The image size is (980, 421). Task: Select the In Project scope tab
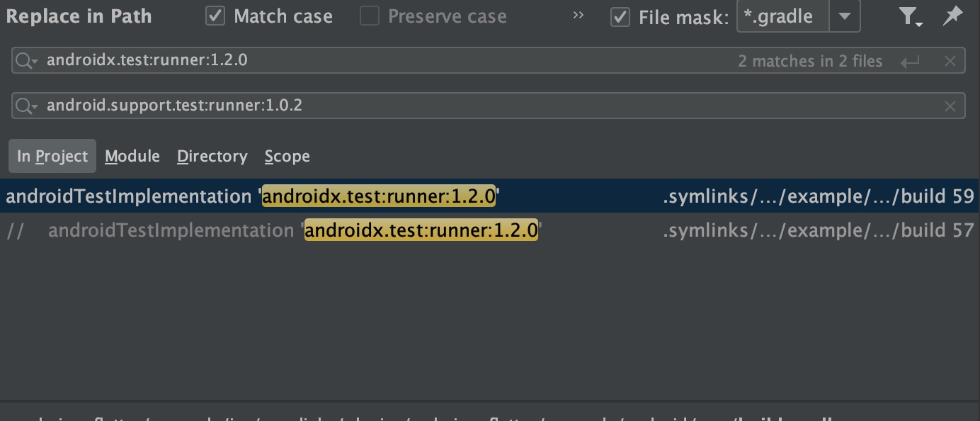52,156
